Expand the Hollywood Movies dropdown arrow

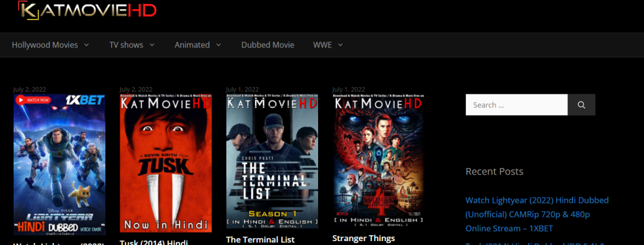[x=87, y=45]
